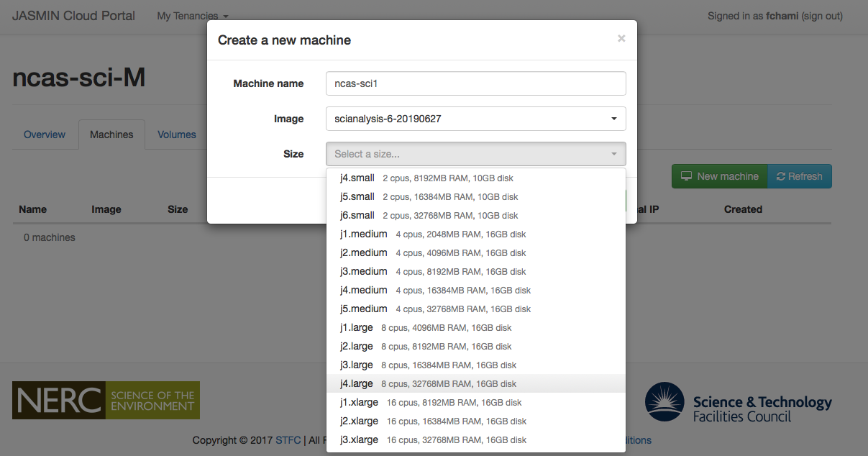Open the Size dropdown labeled Select a size
This screenshot has height=456, width=868.
click(x=475, y=153)
